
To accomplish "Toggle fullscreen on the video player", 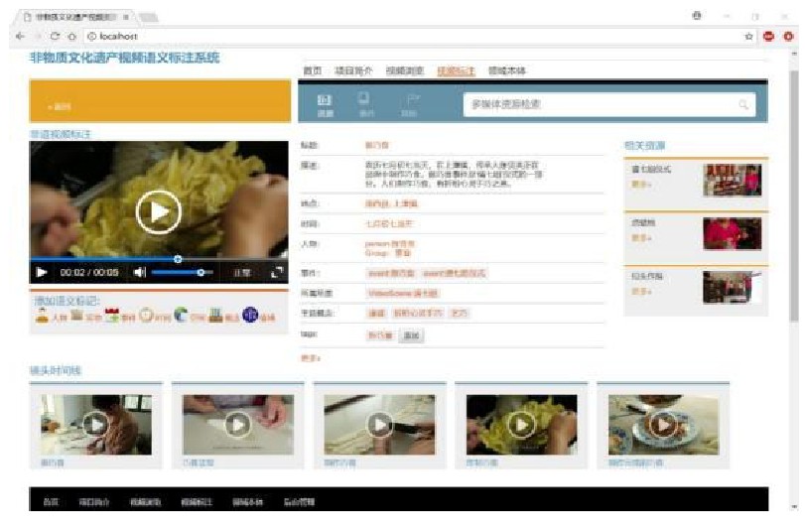I will point(278,272).
